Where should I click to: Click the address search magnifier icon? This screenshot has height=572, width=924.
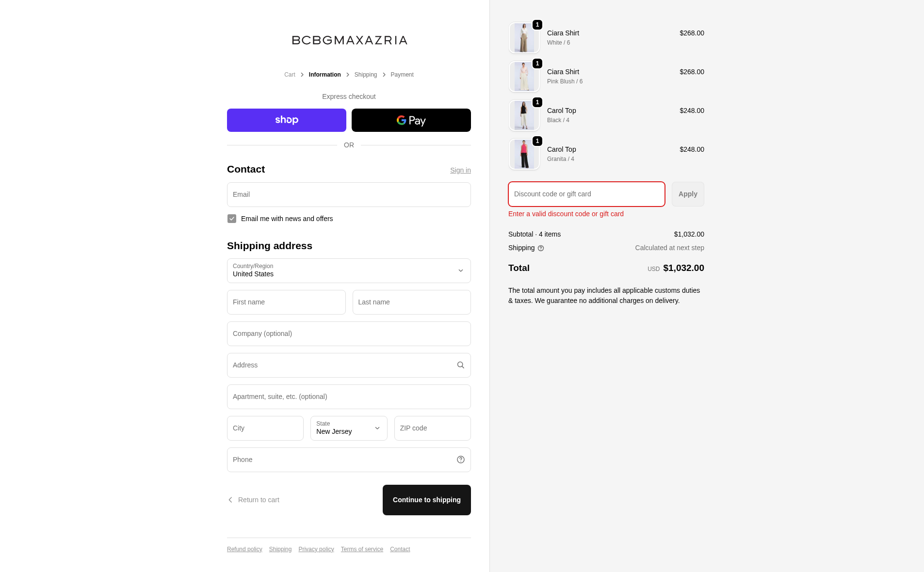pos(460,365)
